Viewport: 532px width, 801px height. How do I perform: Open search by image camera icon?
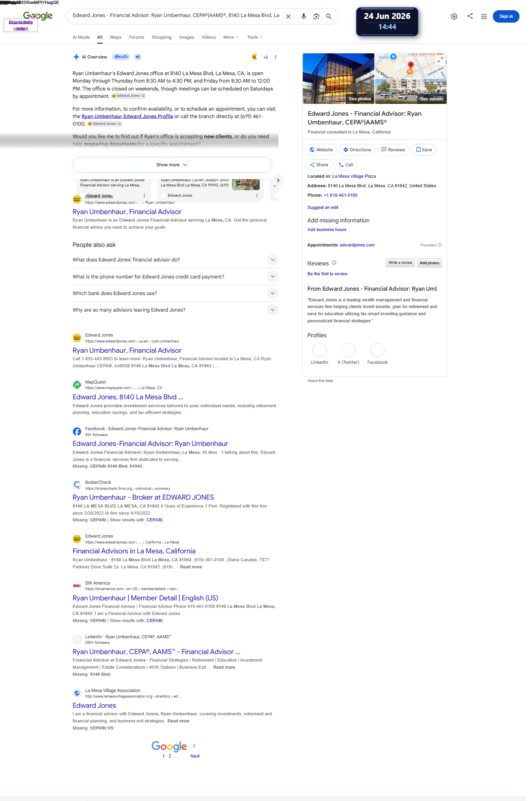316,17
